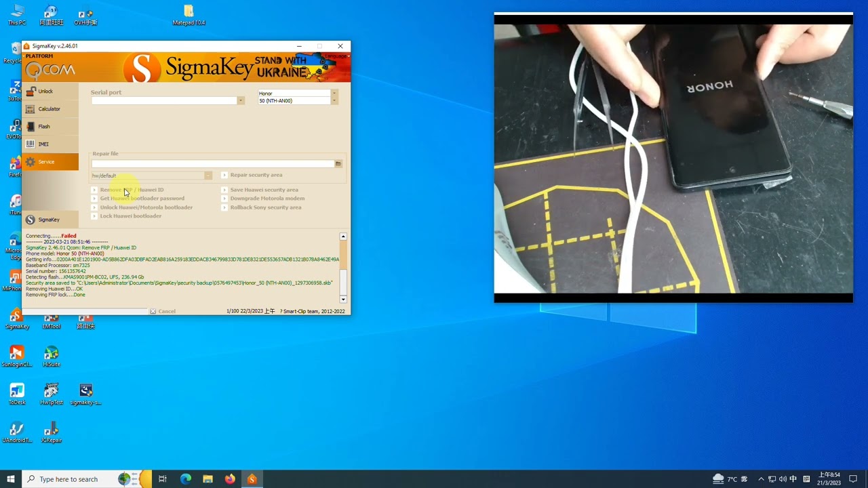Click Smart-Clip team copyright text
This screenshot has width=868, height=488.
pos(313,311)
